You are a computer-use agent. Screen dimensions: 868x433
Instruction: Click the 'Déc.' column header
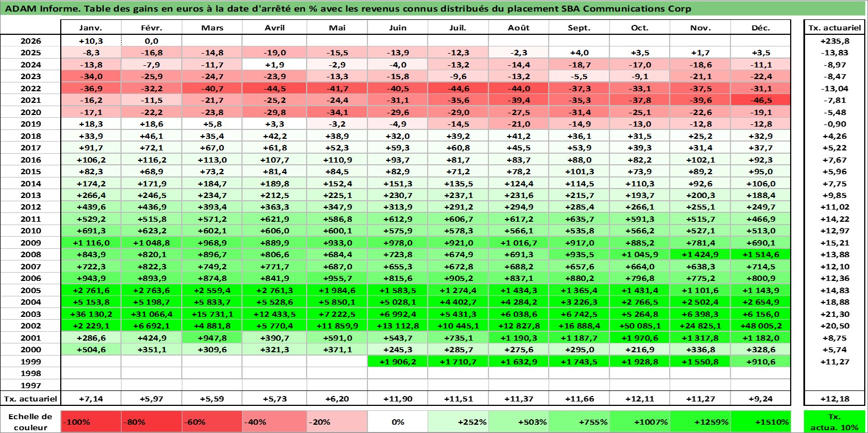point(761,28)
